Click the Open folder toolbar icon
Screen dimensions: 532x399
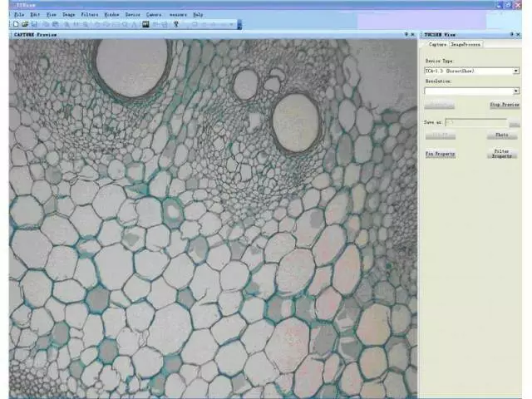pos(24,25)
